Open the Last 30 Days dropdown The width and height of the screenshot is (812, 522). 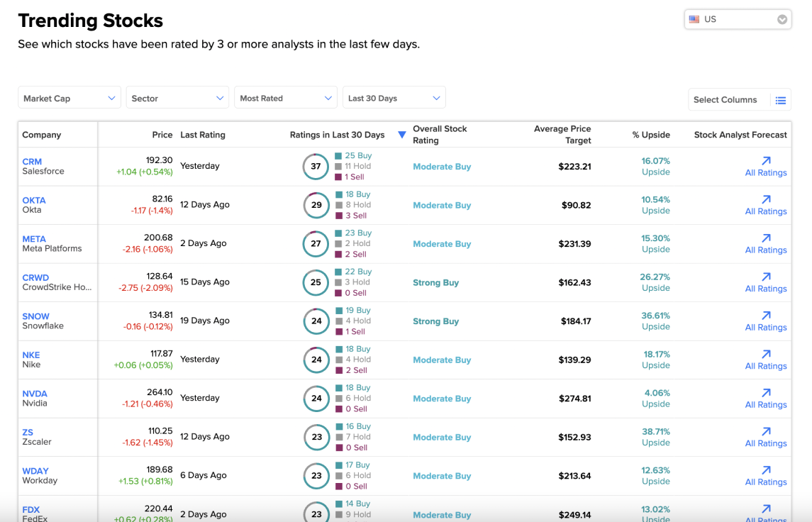(x=394, y=98)
